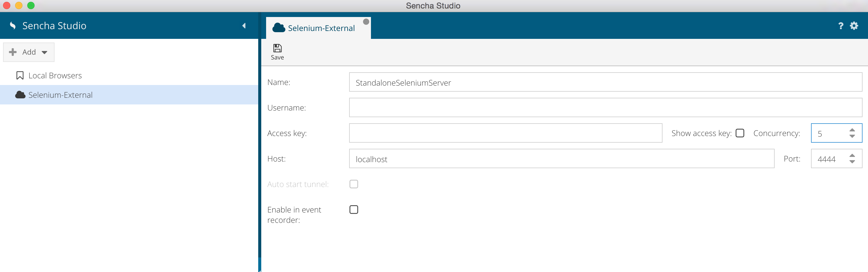Click the Name field with StandaloneSeleniumServer
The width and height of the screenshot is (868, 272).
tap(605, 82)
